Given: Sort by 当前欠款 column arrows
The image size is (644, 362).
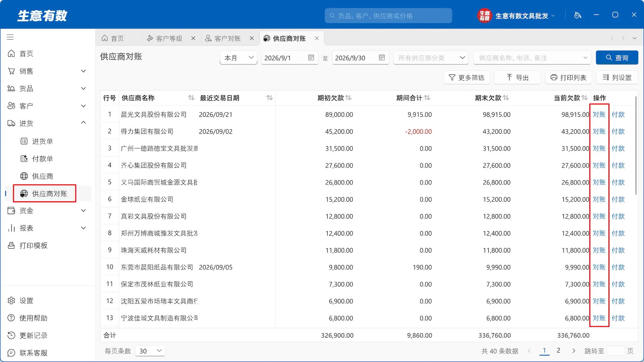Looking at the screenshot, I should click(x=585, y=98).
